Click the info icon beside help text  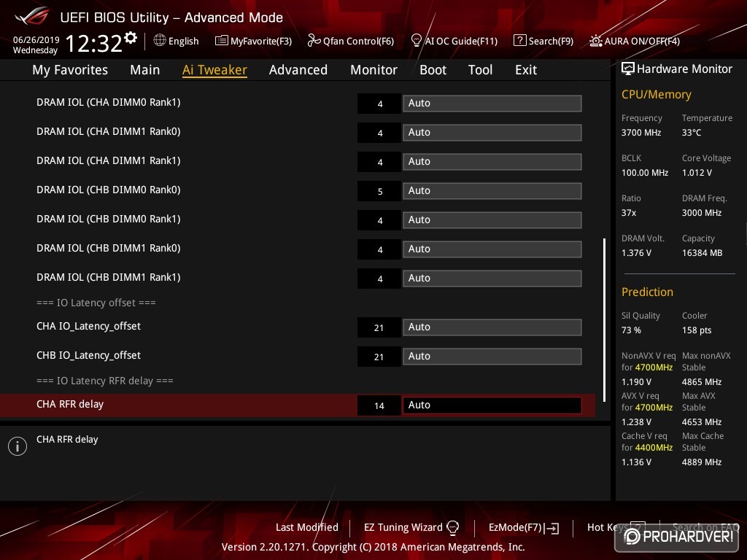(x=18, y=446)
